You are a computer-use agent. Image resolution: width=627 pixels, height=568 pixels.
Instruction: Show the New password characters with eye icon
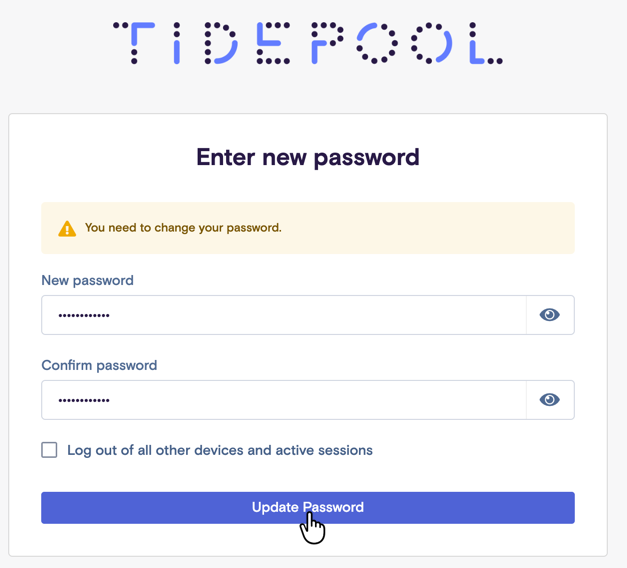click(550, 315)
